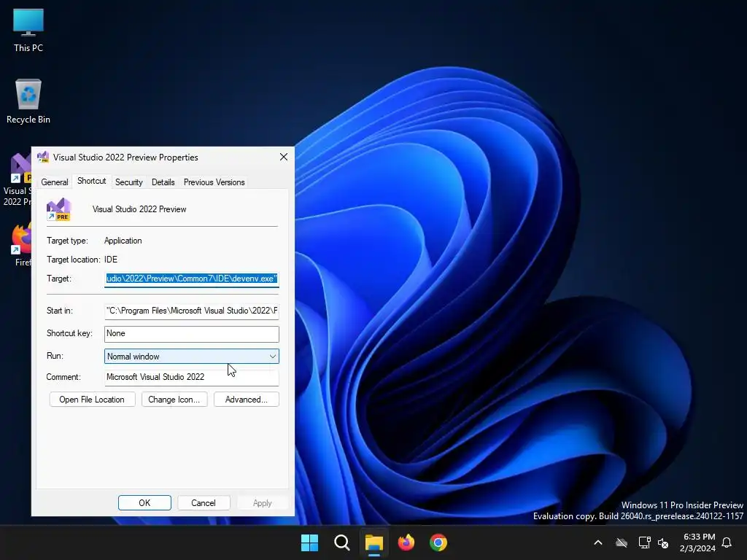747x560 pixels.
Task: Click the Visual Studio 2022 Preview name field
Action: [x=139, y=209]
